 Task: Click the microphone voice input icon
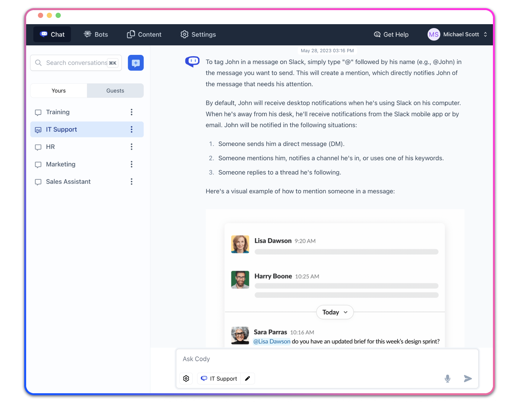(447, 379)
